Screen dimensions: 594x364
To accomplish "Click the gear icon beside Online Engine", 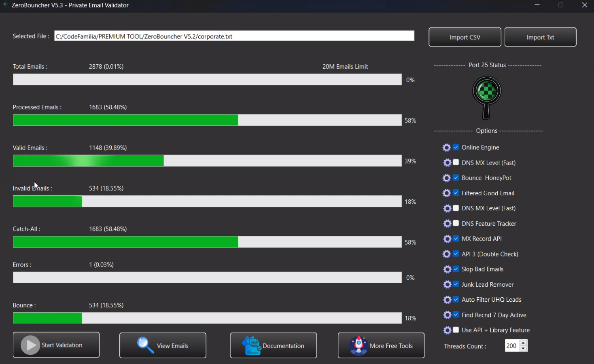I will [x=447, y=148].
